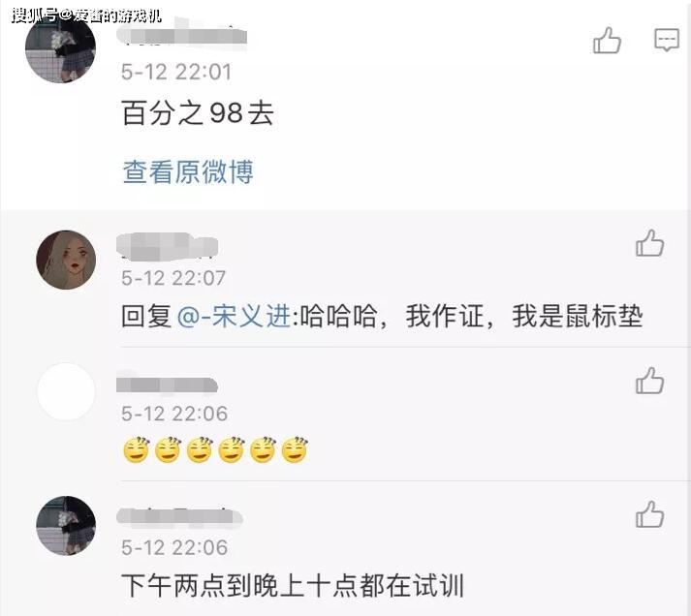
Task: Open the blurred username above the 22:07 timestamp
Action: click(x=168, y=247)
